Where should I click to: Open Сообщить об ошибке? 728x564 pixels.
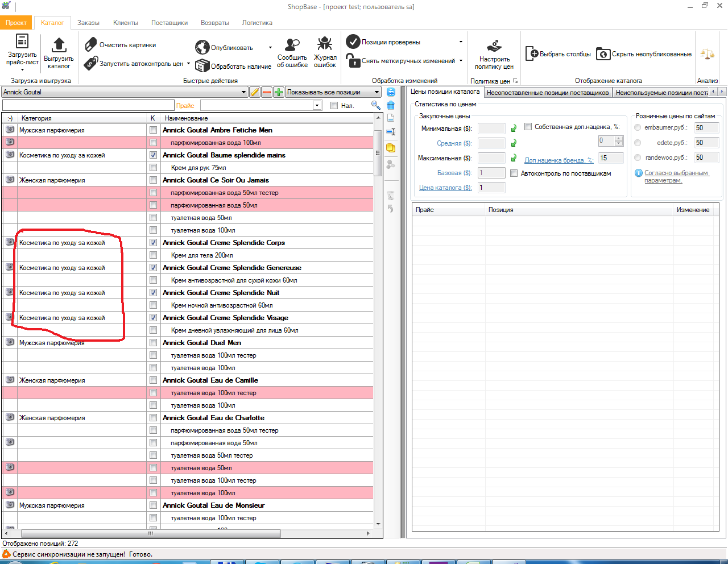[x=292, y=52]
